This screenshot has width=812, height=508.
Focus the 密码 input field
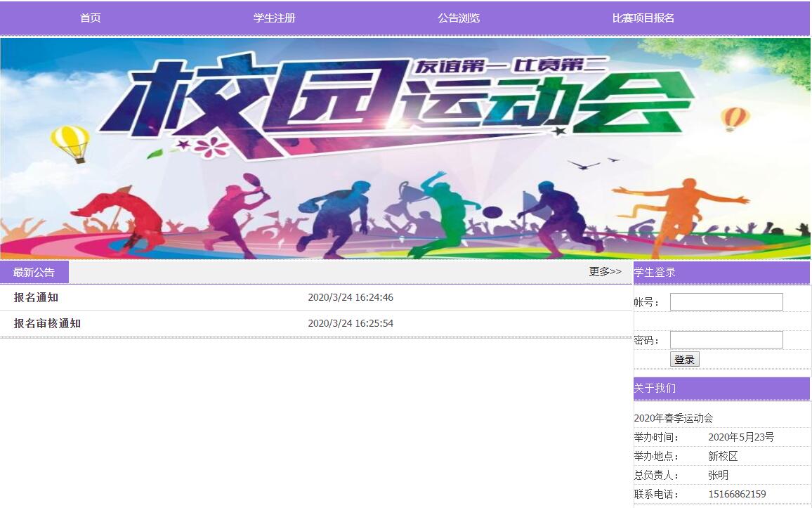pyautogui.click(x=726, y=339)
